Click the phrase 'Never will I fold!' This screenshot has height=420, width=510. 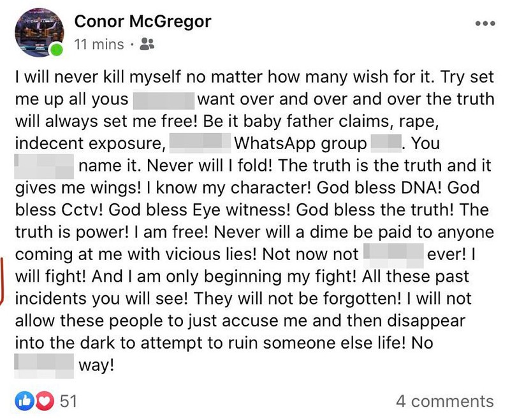(x=209, y=166)
